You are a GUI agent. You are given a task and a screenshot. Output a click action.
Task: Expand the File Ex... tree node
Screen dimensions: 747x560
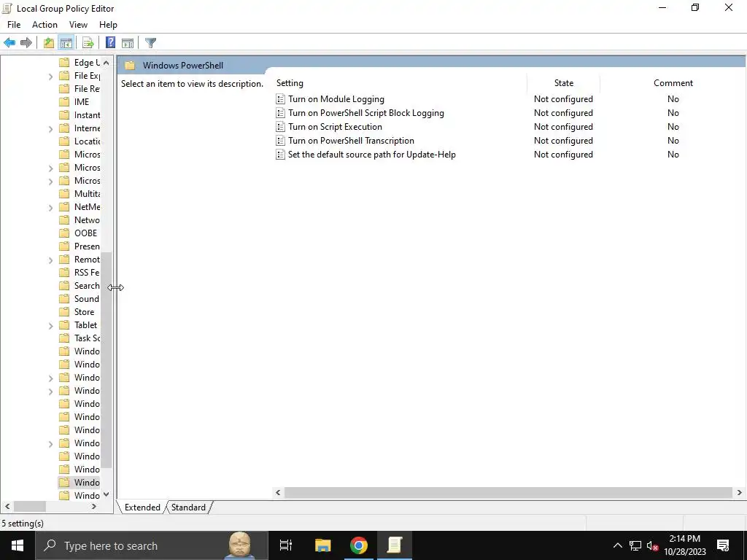click(51, 76)
